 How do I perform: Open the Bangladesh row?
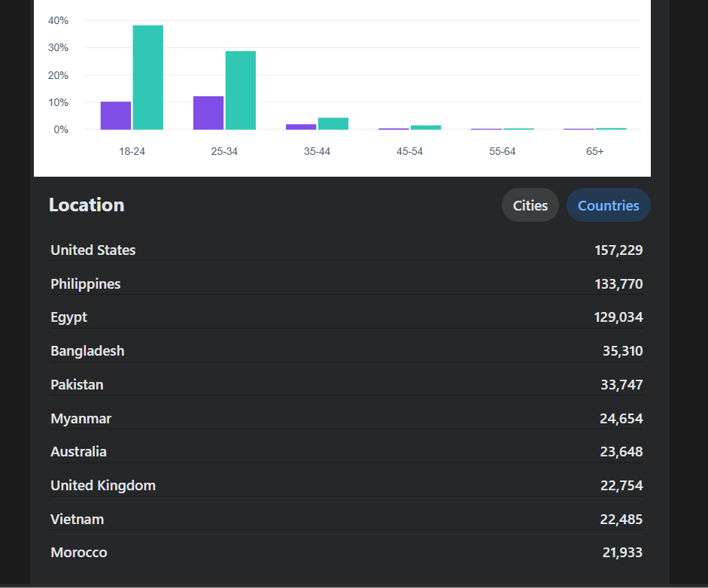(346, 351)
